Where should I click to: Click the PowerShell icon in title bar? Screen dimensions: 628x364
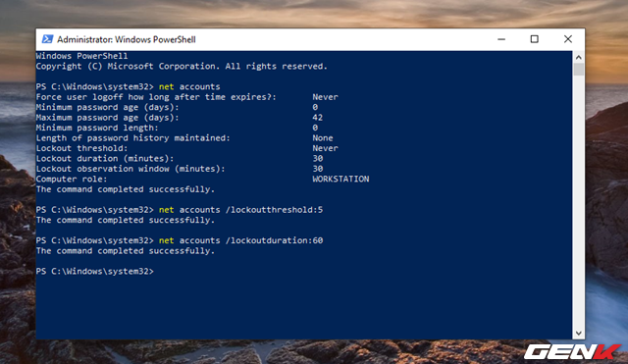(x=47, y=39)
